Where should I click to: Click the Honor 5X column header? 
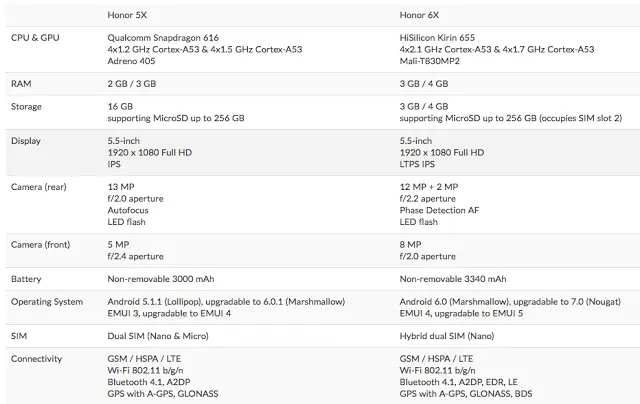tap(127, 14)
